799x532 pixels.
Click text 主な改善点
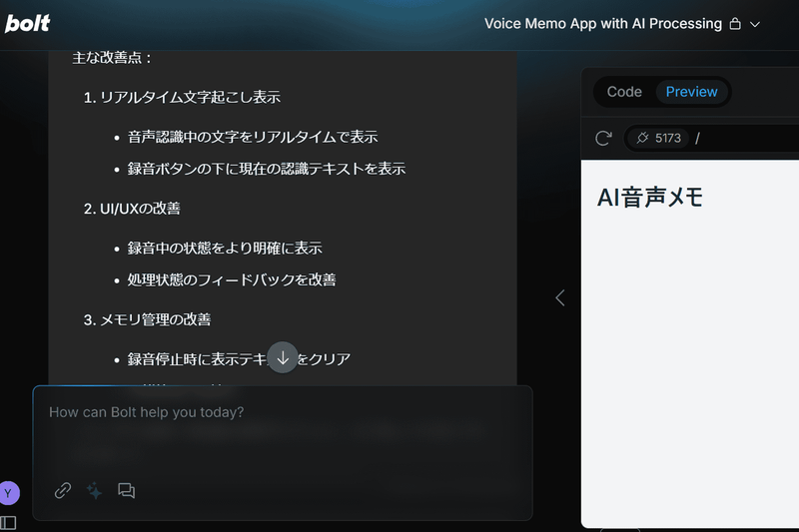pos(107,58)
